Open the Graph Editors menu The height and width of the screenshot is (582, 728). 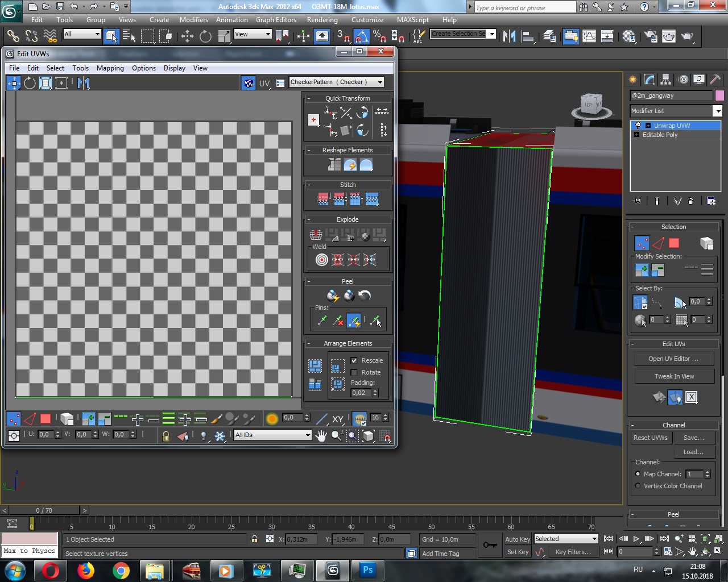click(276, 19)
